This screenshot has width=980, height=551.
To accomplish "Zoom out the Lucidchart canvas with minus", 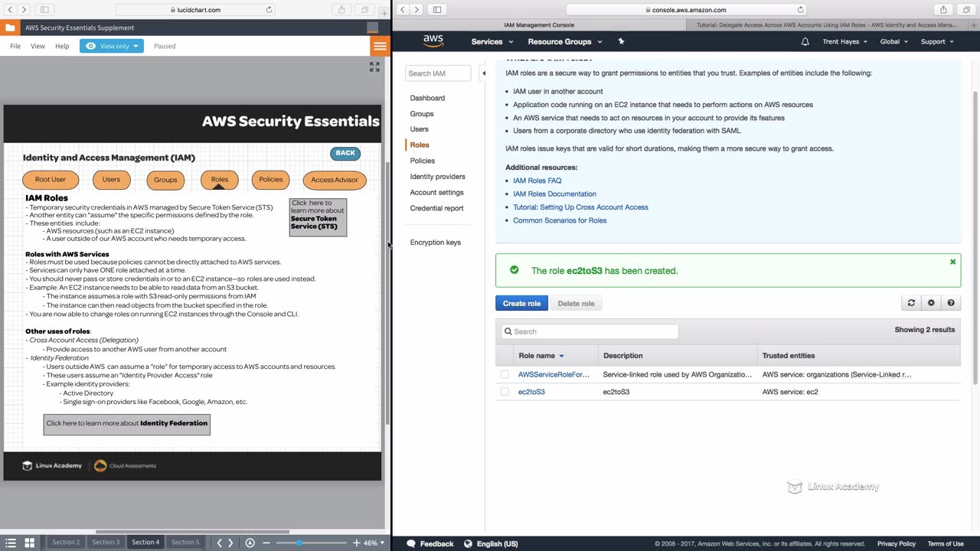I will click(266, 543).
